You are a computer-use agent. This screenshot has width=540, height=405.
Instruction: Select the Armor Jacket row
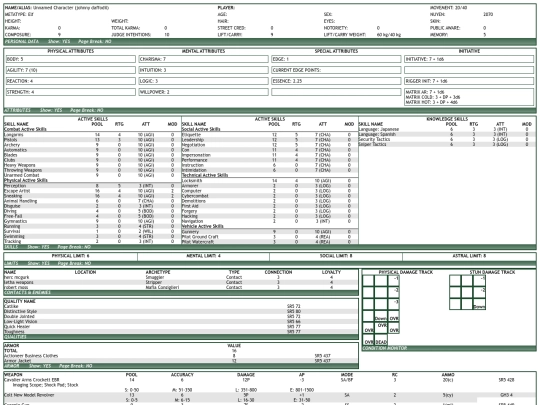click(181, 361)
